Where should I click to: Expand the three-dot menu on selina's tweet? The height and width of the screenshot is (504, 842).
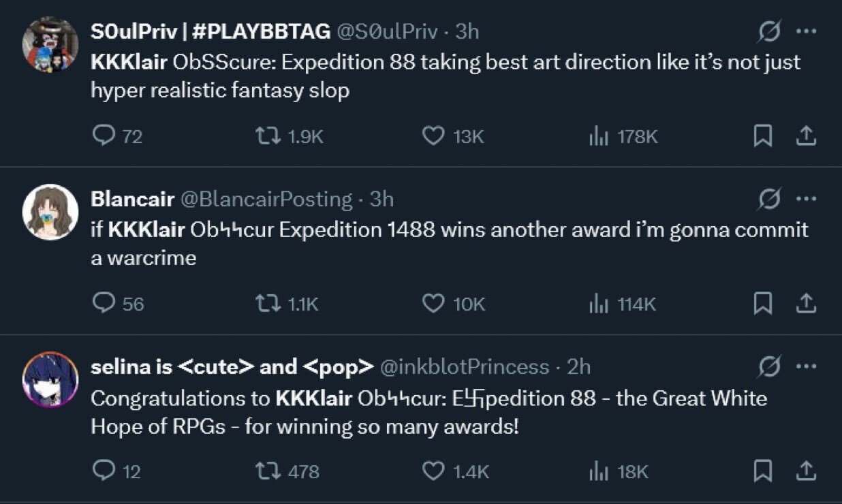[806, 366]
